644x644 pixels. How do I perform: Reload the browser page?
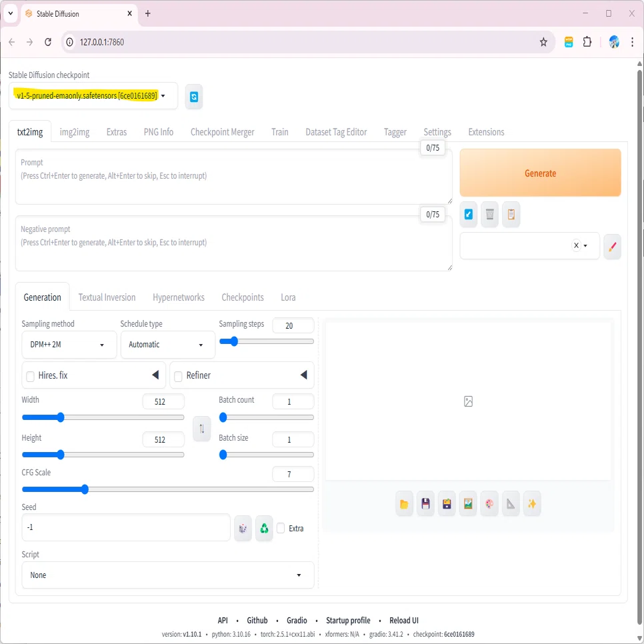[x=48, y=42]
